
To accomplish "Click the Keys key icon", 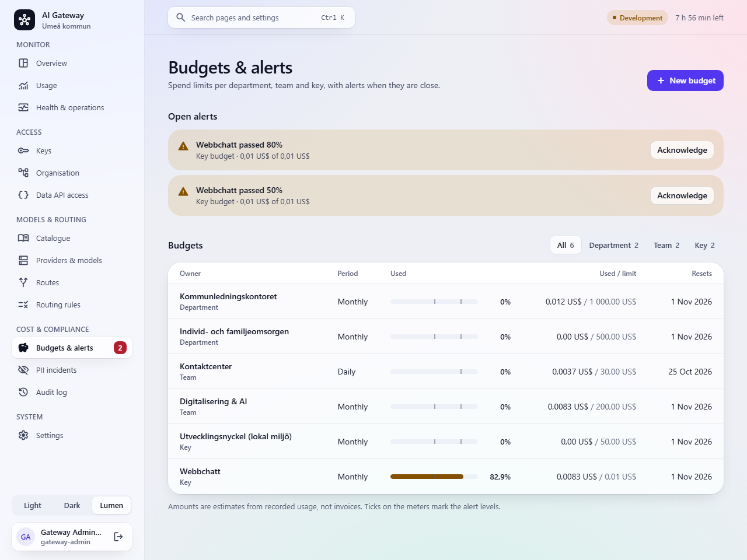I will pyautogui.click(x=23, y=150).
